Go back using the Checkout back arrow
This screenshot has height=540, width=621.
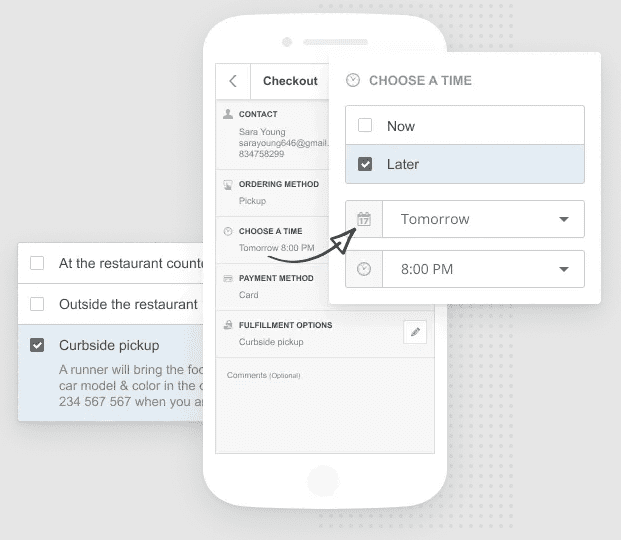(x=233, y=81)
